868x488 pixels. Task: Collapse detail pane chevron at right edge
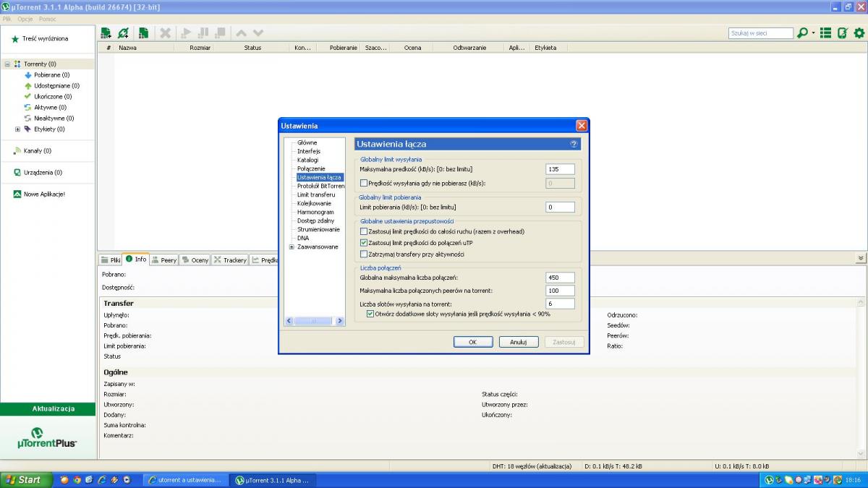(860, 258)
